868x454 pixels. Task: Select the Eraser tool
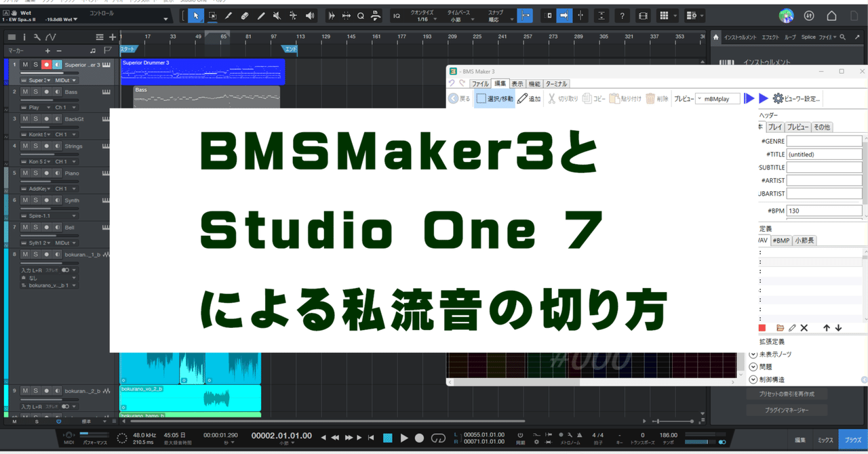coord(245,15)
